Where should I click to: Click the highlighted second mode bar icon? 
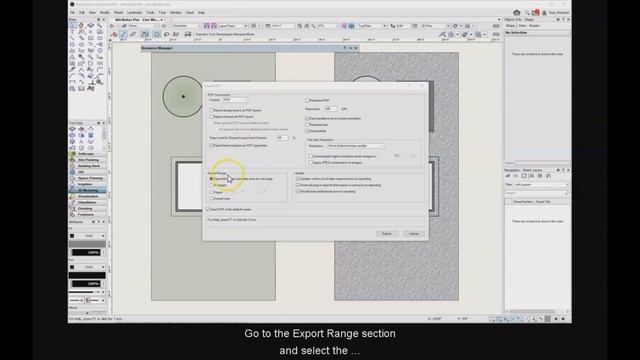pyautogui.click(x=123, y=34)
